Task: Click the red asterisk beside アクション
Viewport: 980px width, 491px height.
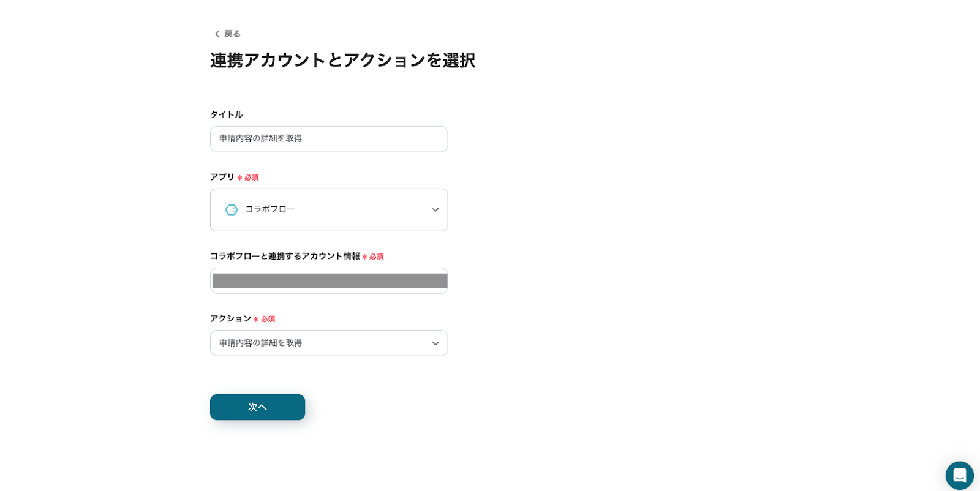Action: [256, 319]
